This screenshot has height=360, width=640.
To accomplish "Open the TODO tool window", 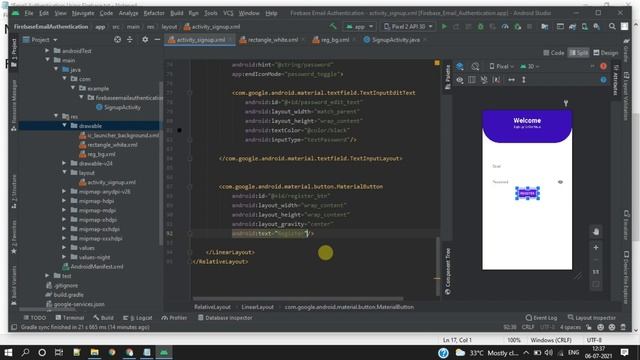I will [34, 318].
